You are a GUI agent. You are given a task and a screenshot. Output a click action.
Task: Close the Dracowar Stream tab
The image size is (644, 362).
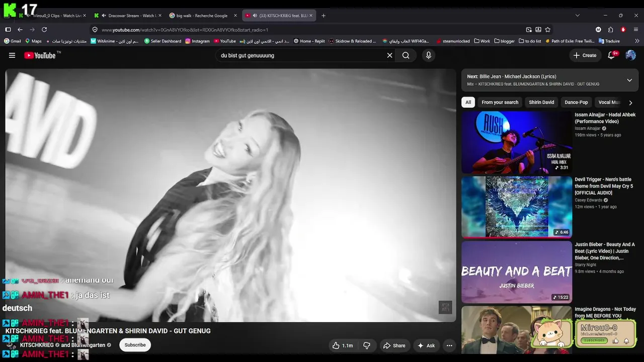[x=159, y=16]
